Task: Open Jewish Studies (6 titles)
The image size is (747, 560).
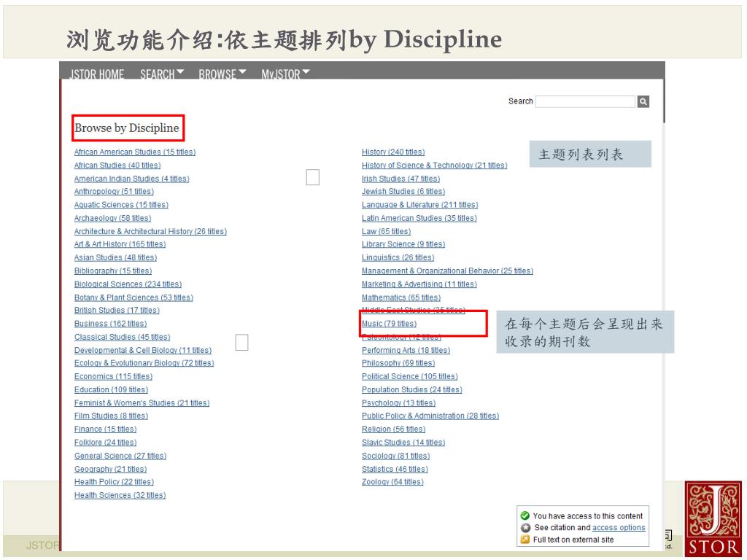Action: coord(403,192)
